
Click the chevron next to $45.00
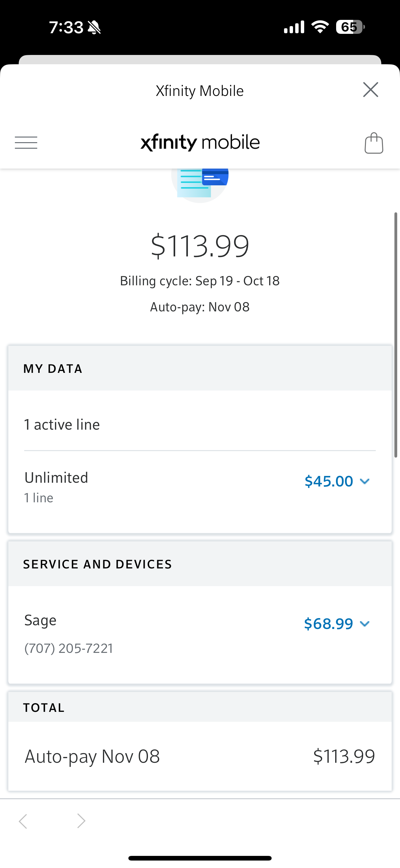[365, 481]
